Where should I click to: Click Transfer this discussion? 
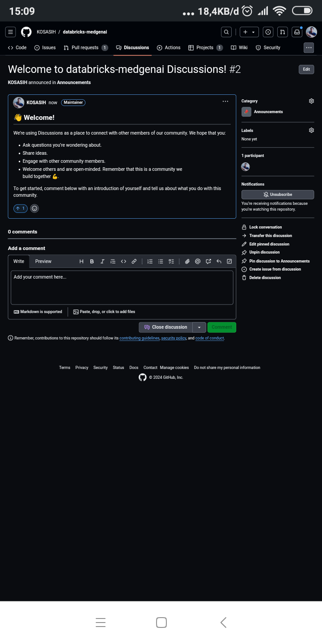(267, 236)
